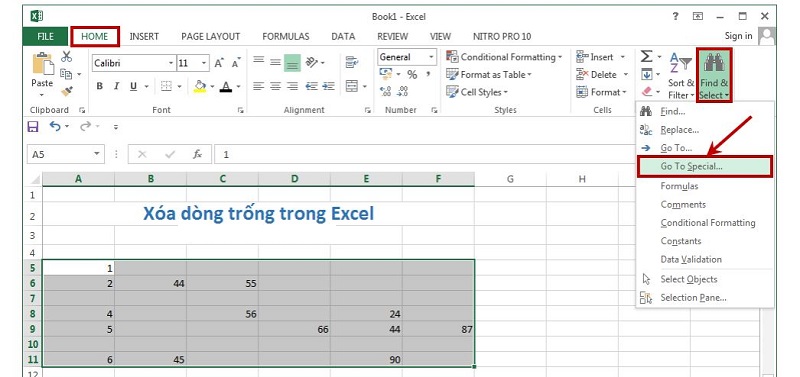Click the Orientation text angle icon
Screen dimensions: 800x377
[311, 62]
